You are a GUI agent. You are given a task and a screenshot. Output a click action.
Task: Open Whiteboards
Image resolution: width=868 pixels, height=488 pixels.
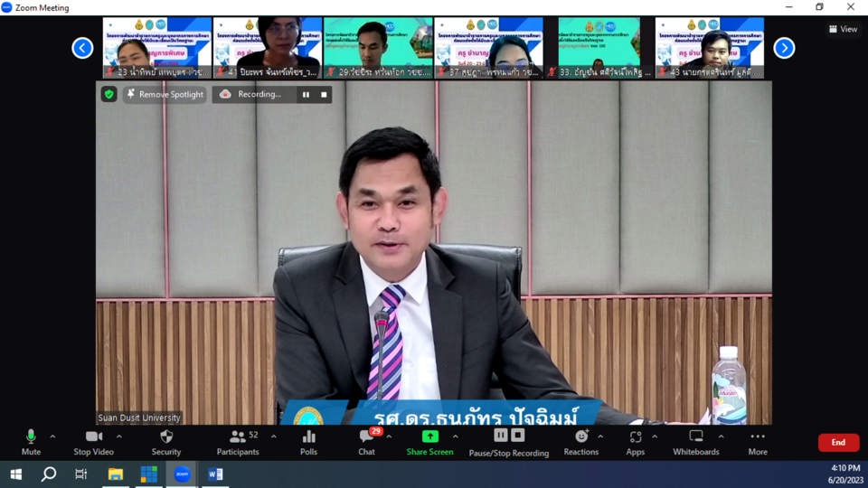(x=695, y=441)
